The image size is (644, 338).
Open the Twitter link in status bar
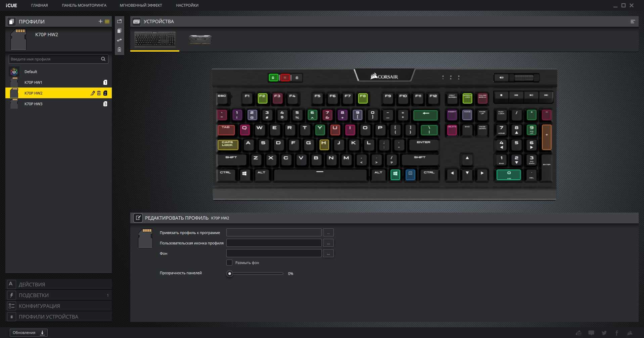tap(604, 333)
